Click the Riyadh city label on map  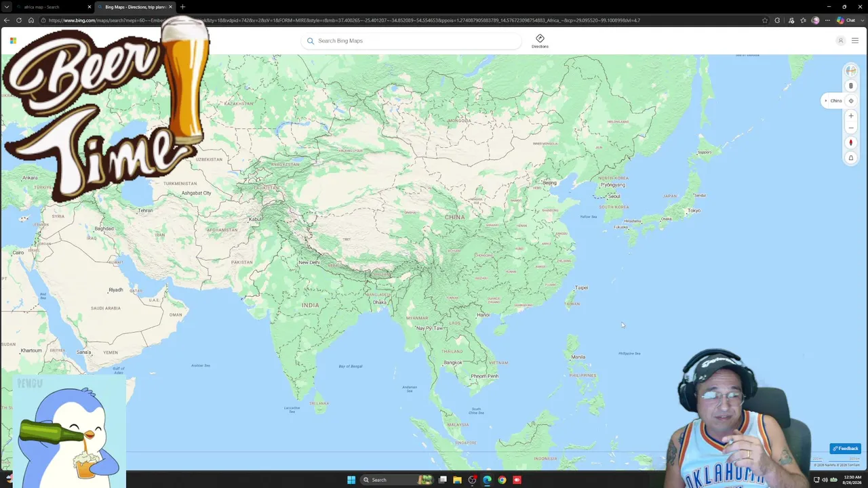coord(116,290)
